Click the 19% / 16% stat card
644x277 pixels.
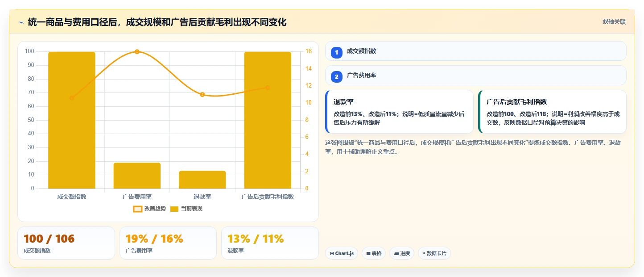[x=168, y=243]
